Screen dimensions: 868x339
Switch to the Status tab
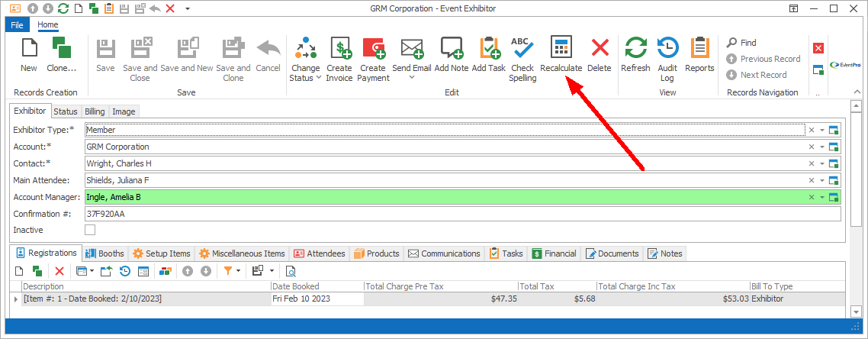[x=66, y=111]
